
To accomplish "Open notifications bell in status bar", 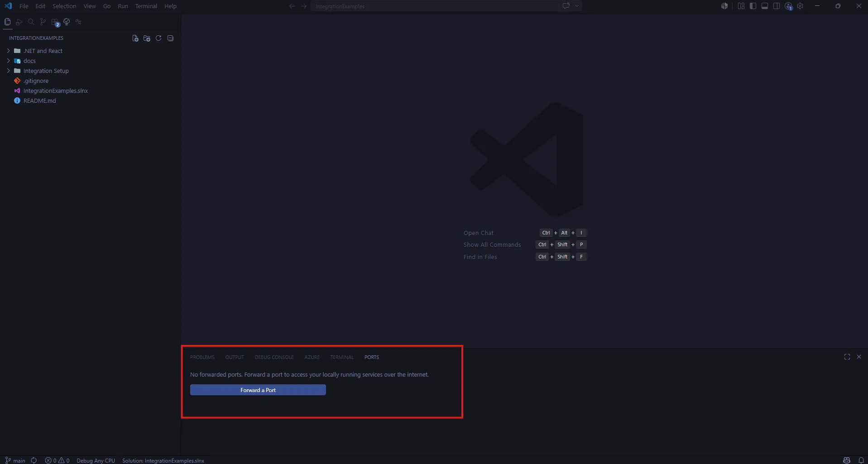I will pos(861,460).
